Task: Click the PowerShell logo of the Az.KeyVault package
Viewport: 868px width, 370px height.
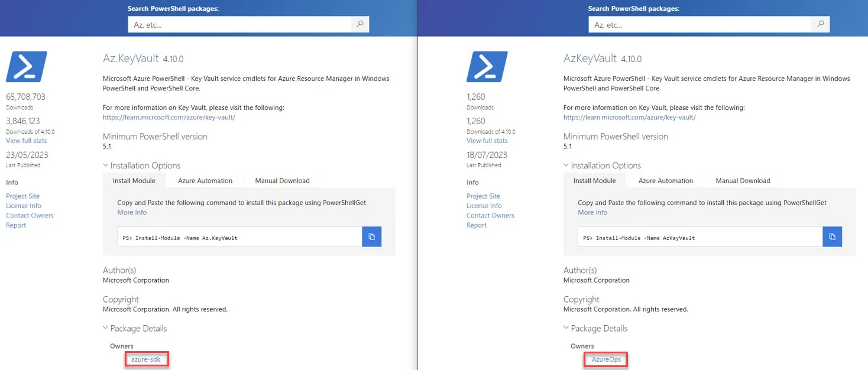Action: point(27,66)
